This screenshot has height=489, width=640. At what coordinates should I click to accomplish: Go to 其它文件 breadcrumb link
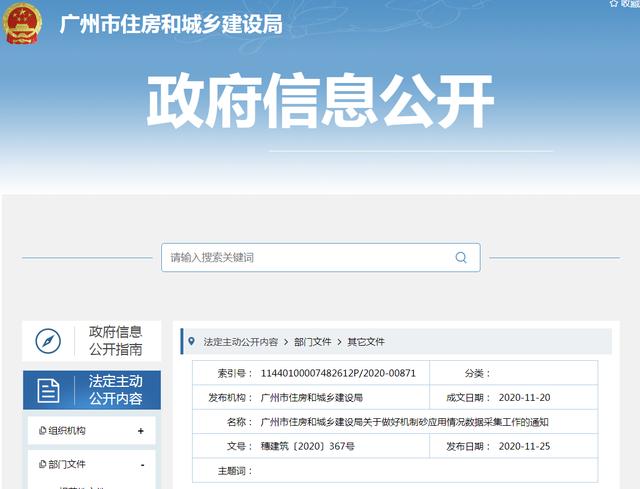[x=366, y=342]
